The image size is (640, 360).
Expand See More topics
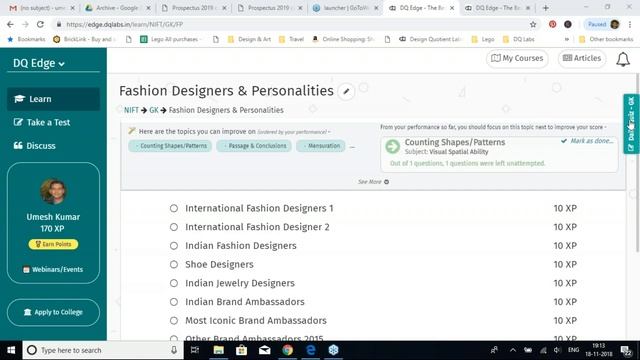coord(373,182)
